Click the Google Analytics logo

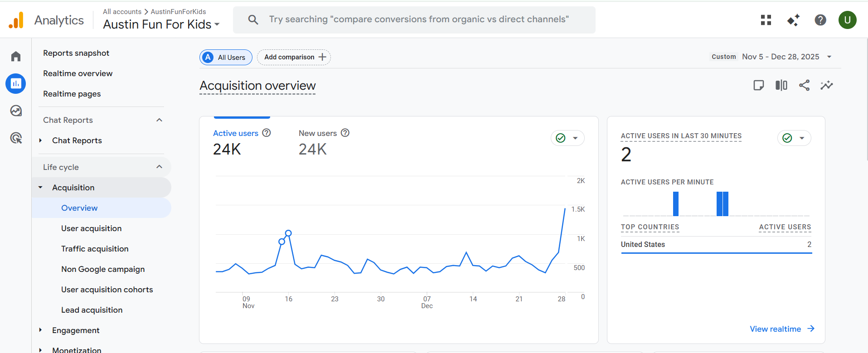click(16, 20)
